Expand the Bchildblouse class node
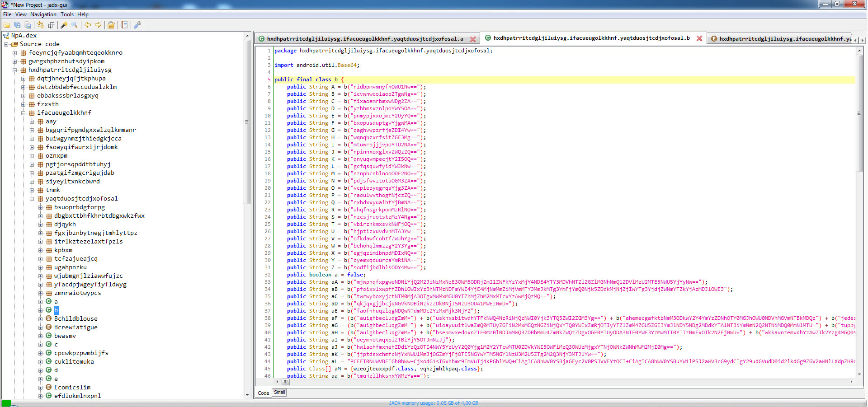 tap(40, 319)
